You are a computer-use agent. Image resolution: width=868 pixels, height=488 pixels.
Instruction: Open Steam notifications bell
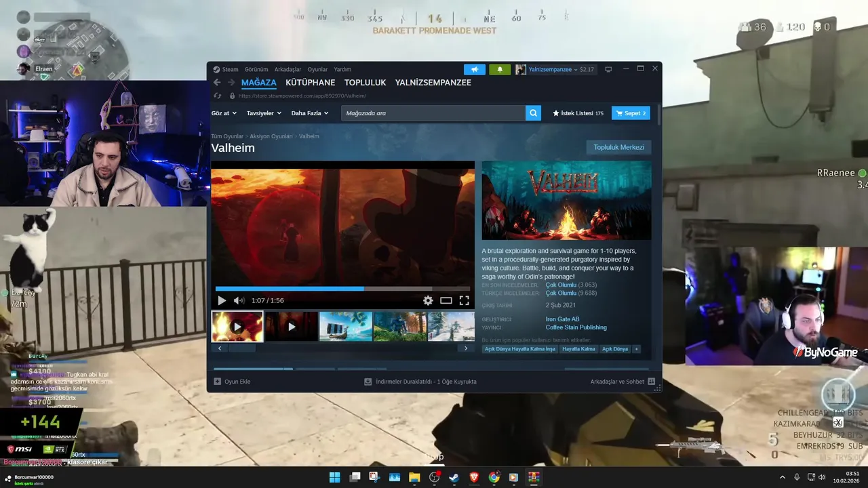(x=500, y=69)
